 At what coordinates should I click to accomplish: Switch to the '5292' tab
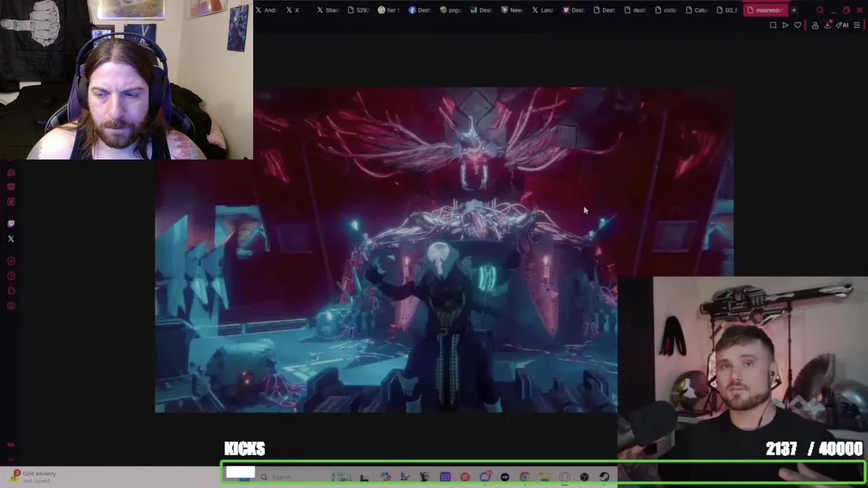[x=358, y=10]
